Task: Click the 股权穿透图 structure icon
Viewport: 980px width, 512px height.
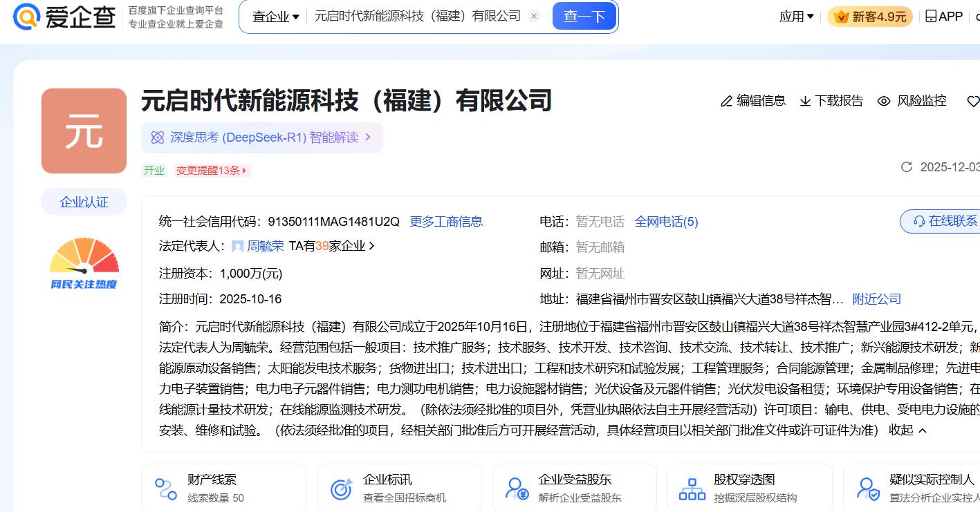Action: pos(692,489)
